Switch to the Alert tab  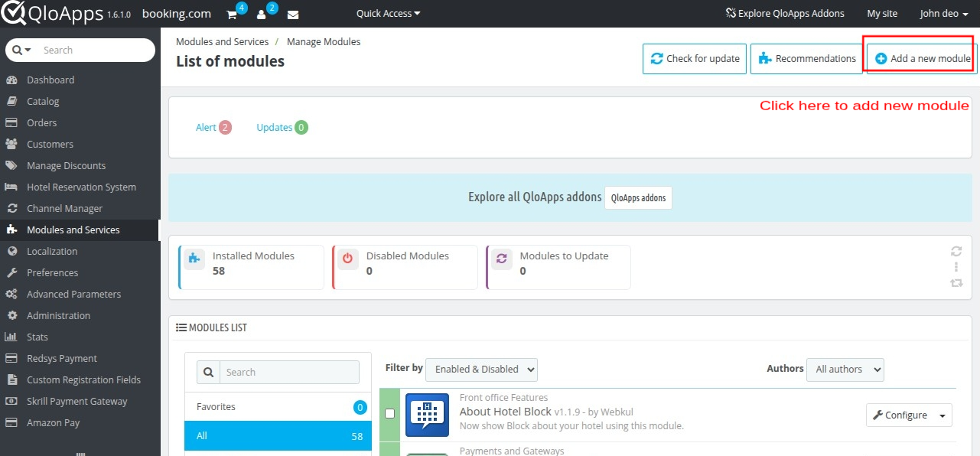tap(213, 127)
